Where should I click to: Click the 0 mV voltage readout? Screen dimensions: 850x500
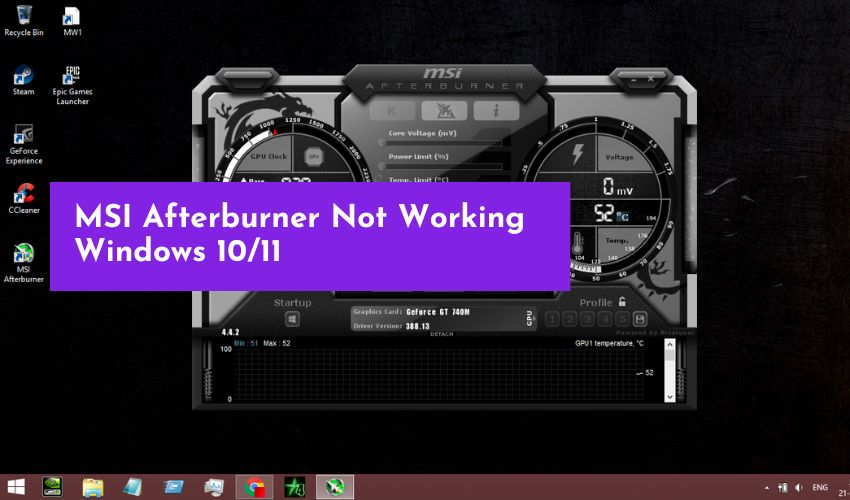[x=617, y=187]
